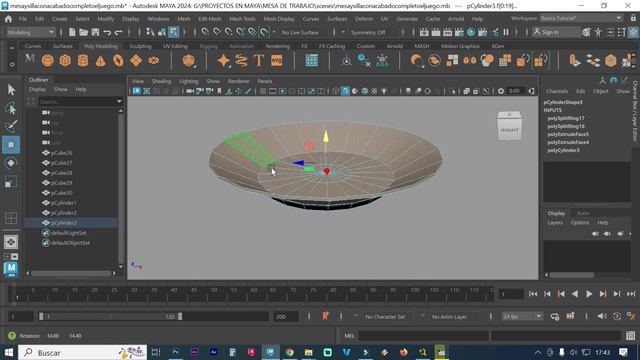This screenshot has width=640, height=360.
Task: Create a polygon disc from the shelf
Action: pyautogui.click(x=153, y=60)
